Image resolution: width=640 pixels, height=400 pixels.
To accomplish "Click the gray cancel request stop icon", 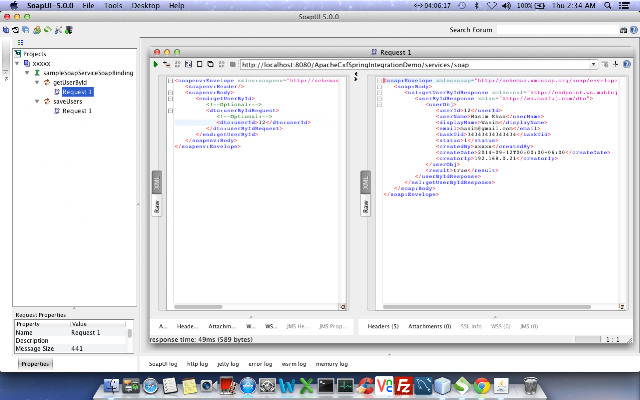I will 232,64.
